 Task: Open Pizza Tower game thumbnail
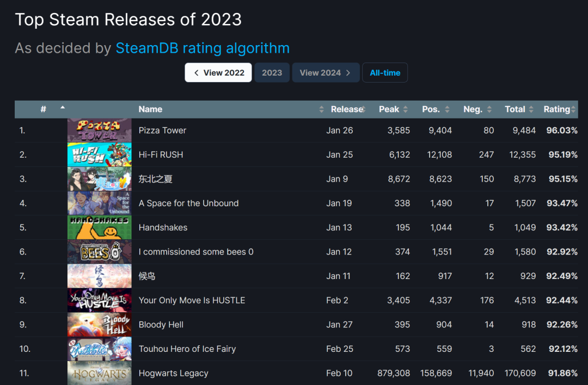pyautogui.click(x=100, y=131)
